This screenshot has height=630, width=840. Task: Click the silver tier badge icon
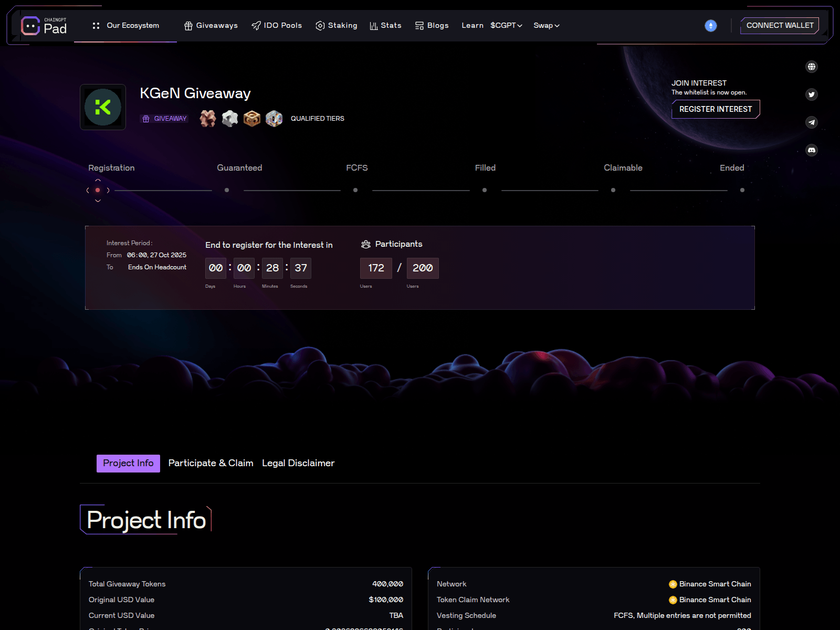pos(230,119)
